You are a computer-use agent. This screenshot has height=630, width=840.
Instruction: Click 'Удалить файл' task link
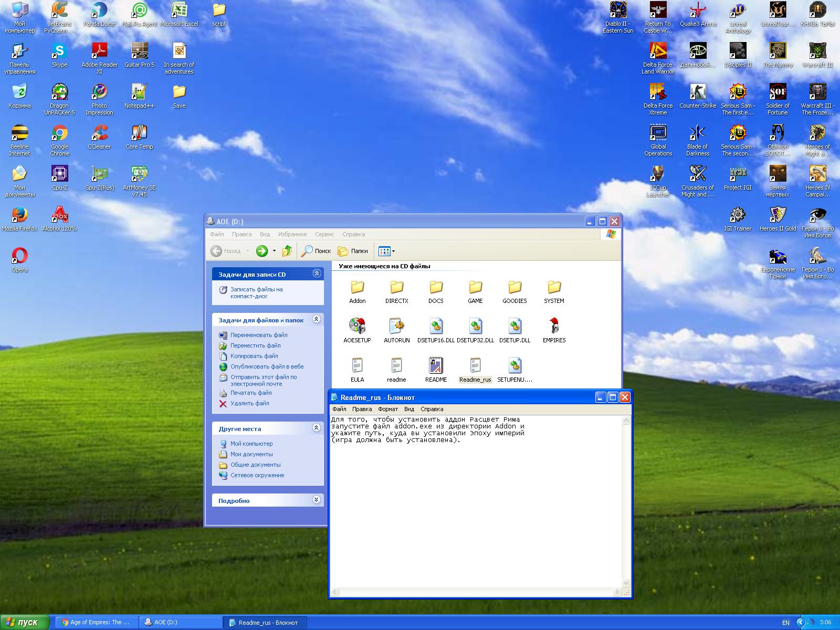coord(249,403)
